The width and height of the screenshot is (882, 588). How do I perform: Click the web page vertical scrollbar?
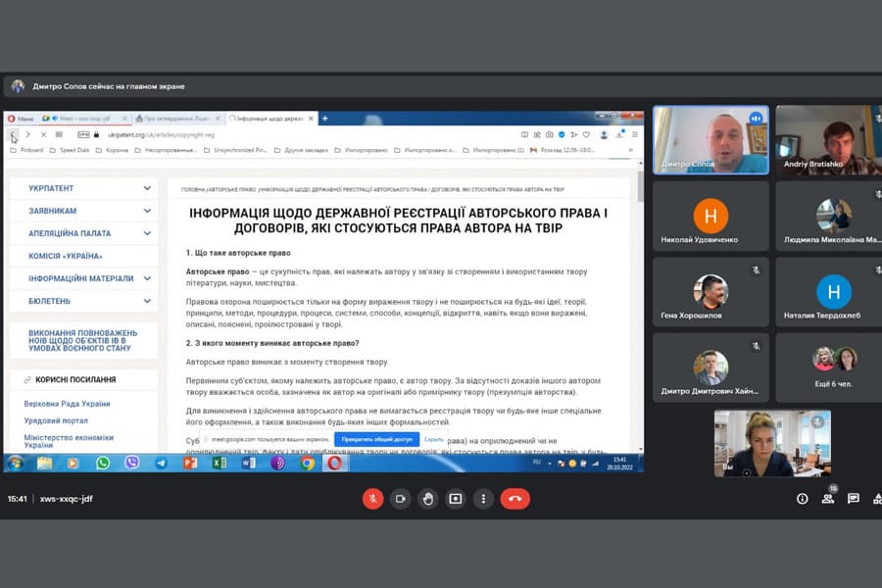tap(641, 187)
